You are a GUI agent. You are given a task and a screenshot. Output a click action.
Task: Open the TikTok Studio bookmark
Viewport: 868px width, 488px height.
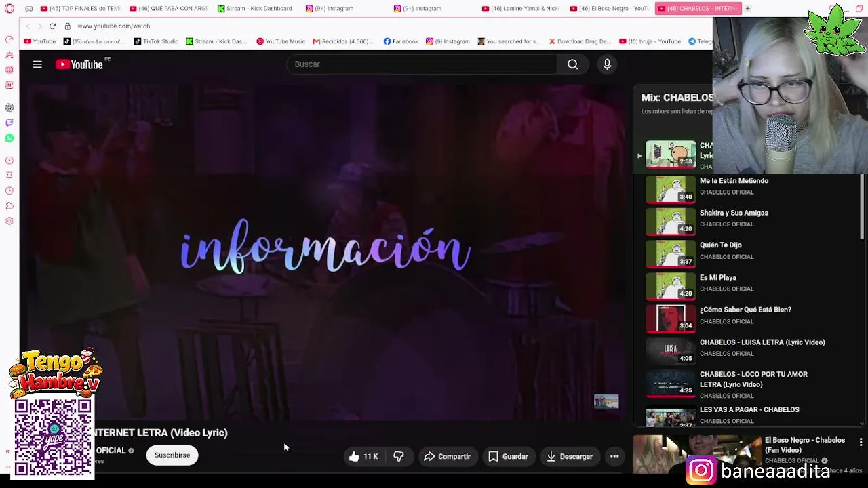(x=156, y=41)
